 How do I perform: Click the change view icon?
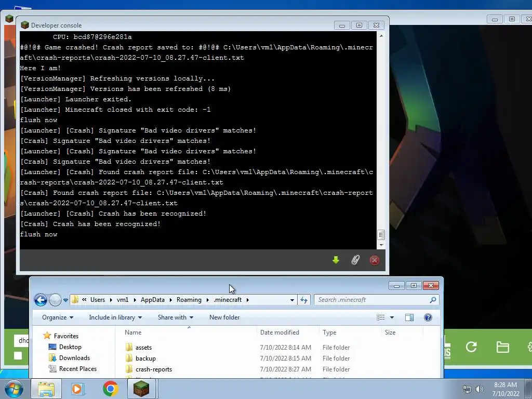point(381,317)
